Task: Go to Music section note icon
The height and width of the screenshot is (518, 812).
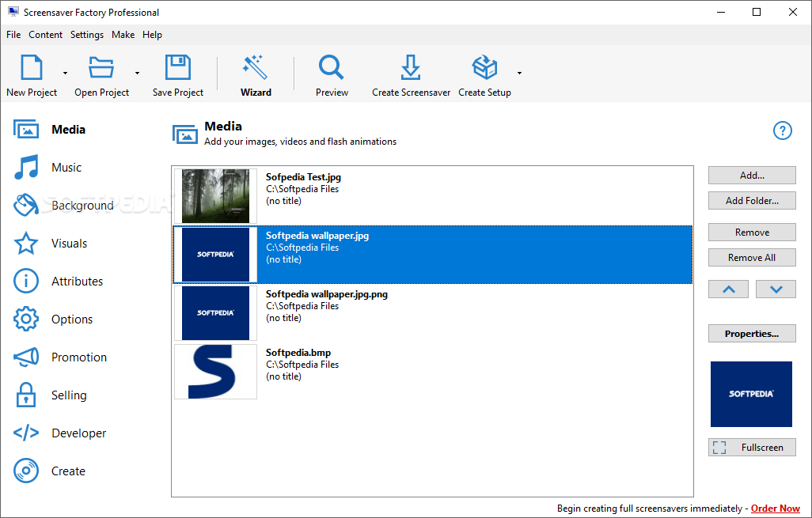Action: coord(26,167)
